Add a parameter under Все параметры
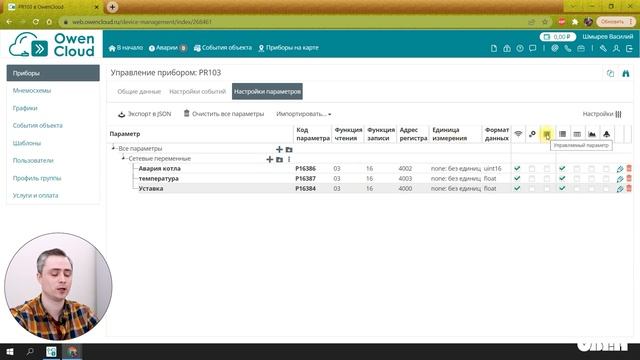 [x=279, y=149]
